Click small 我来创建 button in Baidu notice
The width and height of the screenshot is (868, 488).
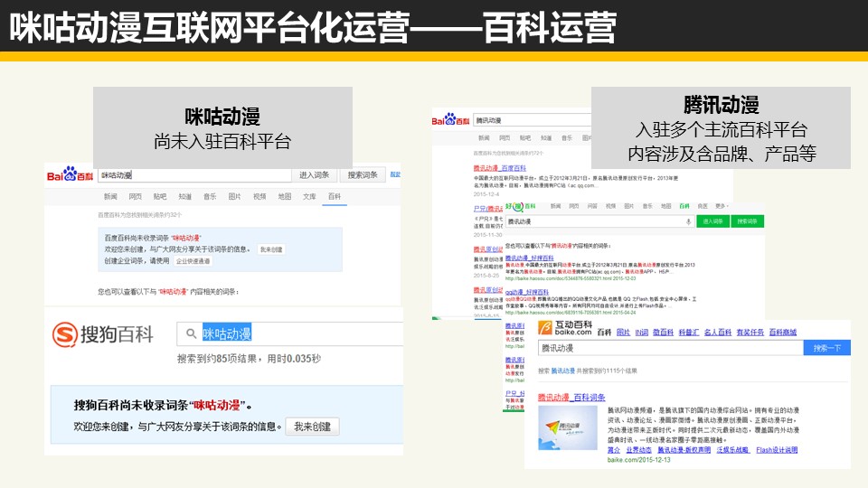pyautogui.click(x=271, y=249)
